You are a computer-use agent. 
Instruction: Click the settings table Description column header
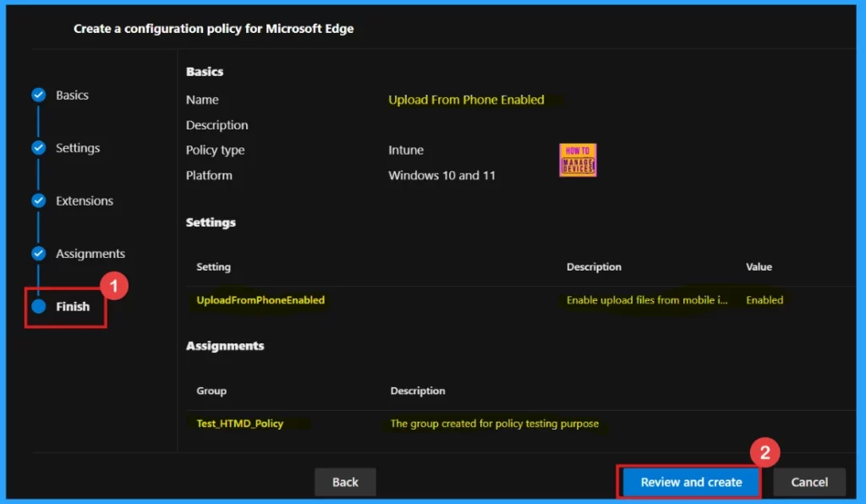594,267
